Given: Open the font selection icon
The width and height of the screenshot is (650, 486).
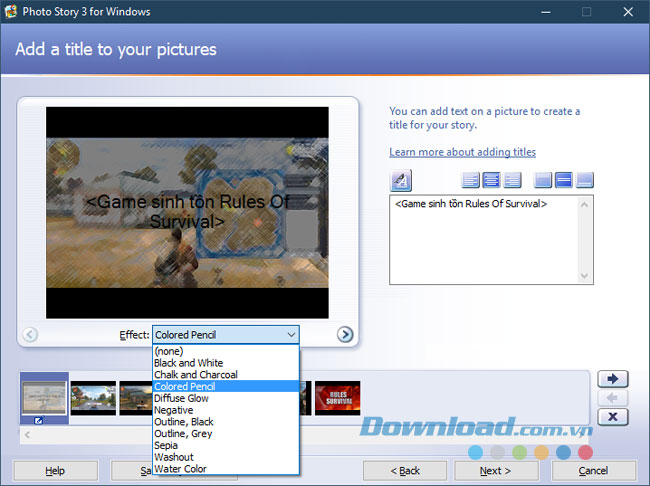Looking at the screenshot, I should tap(401, 180).
